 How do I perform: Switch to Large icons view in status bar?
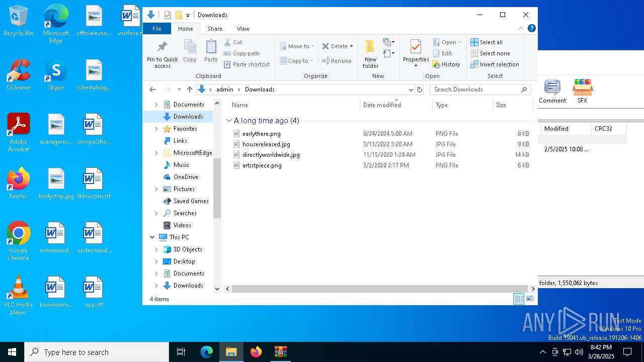coord(530,299)
